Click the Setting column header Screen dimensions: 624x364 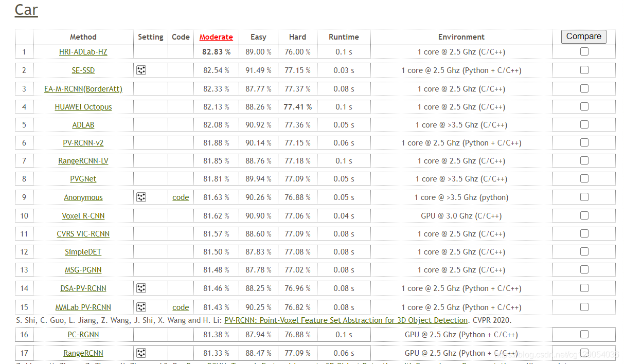click(151, 37)
